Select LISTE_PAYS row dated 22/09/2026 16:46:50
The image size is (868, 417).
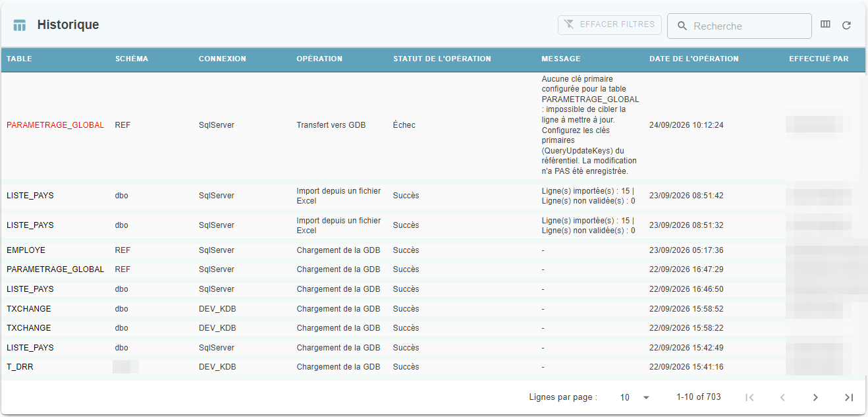click(x=434, y=289)
